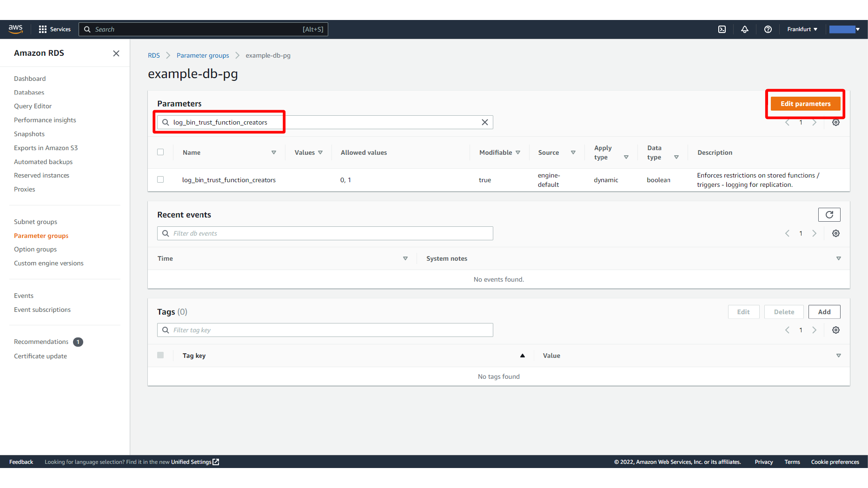Click the Edit parameters button
Image resolution: width=868 pixels, height=488 pixels.
point(805,104)
